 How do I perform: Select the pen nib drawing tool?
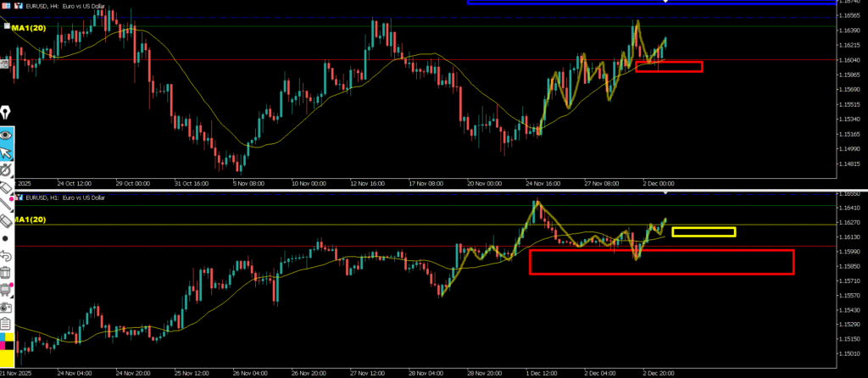pos(6,114)
